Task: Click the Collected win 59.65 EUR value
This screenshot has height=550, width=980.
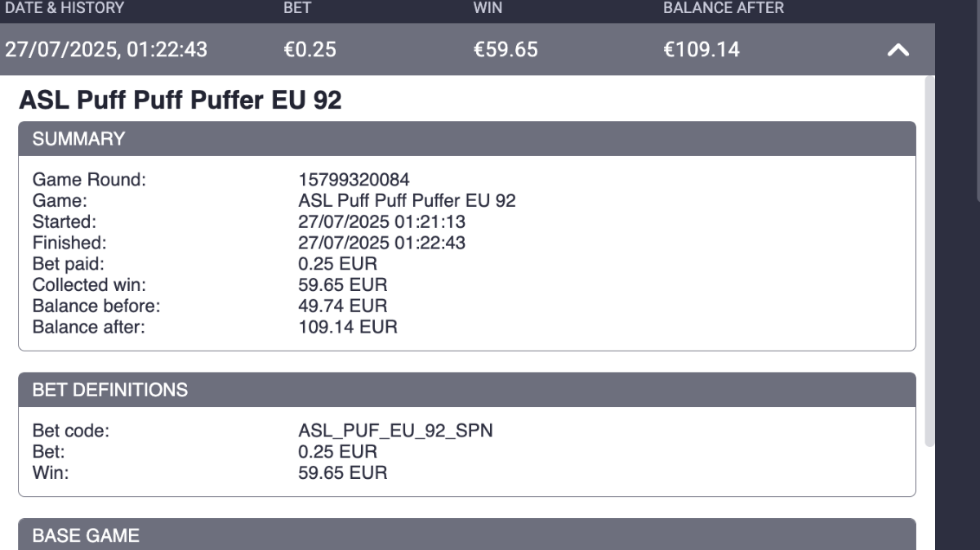Action: [x=343, y=285]
